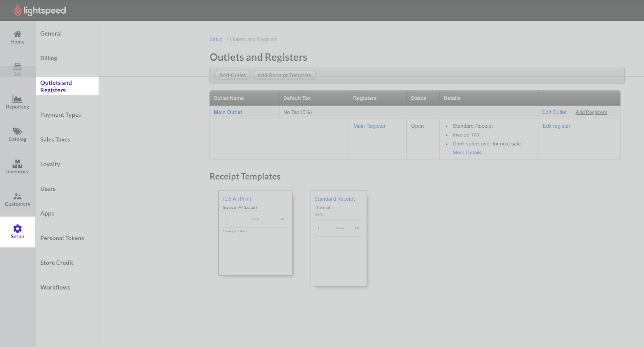Image resolution: width=644 pixels, height=347 pixels.
Task: Click the Lightspeed flame logo
Action: coord(17,10)
